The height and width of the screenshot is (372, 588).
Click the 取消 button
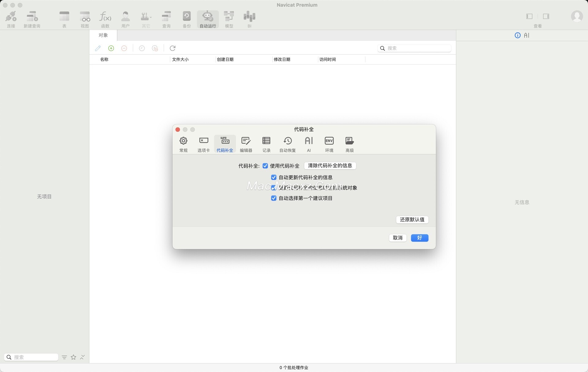tap(398, 238)
